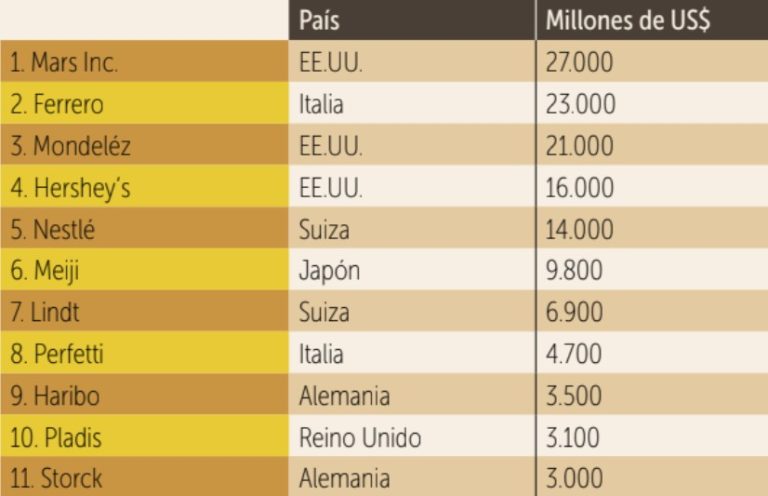Select the Hershey's row label
768x496 pixels.
[70, 188]
